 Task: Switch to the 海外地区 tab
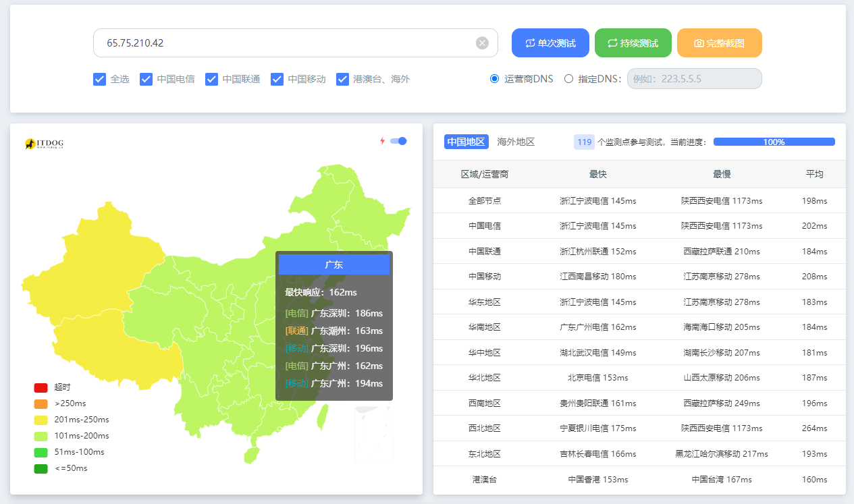click(516, 142)
